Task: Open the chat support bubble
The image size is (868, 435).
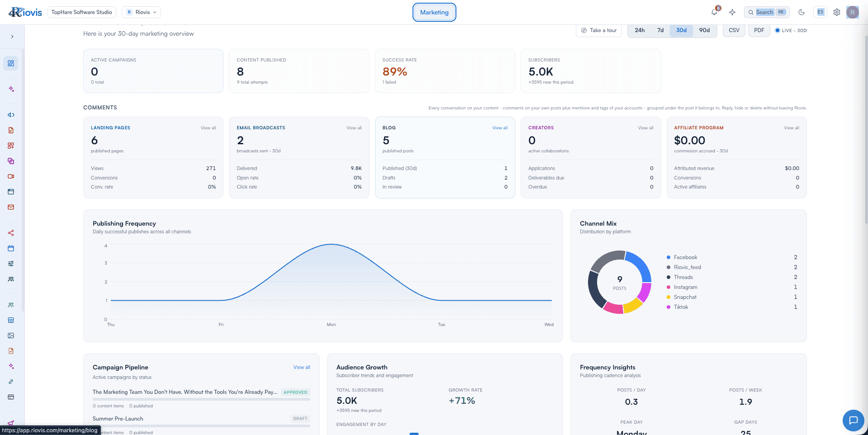Action: pyautogui.click(x=854, y=421)
